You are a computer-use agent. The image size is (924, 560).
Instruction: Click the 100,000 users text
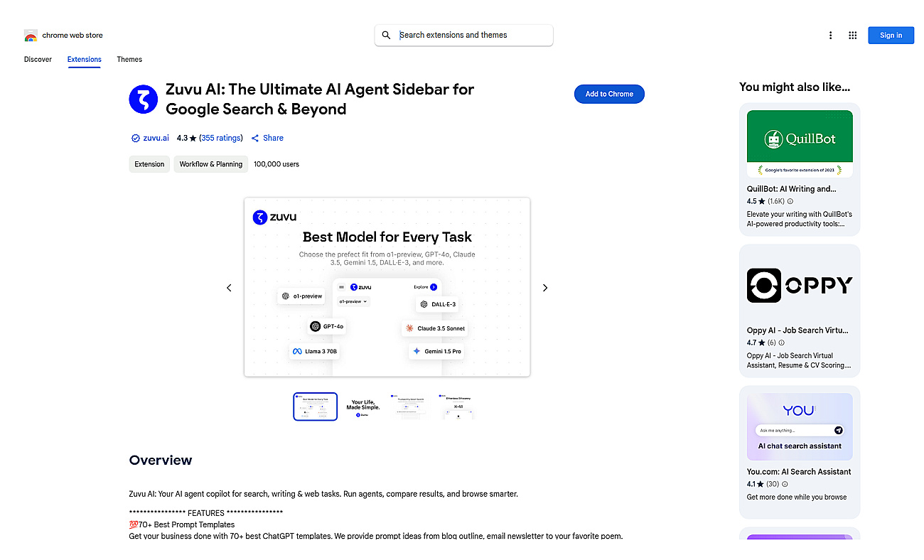pos(276,164)
